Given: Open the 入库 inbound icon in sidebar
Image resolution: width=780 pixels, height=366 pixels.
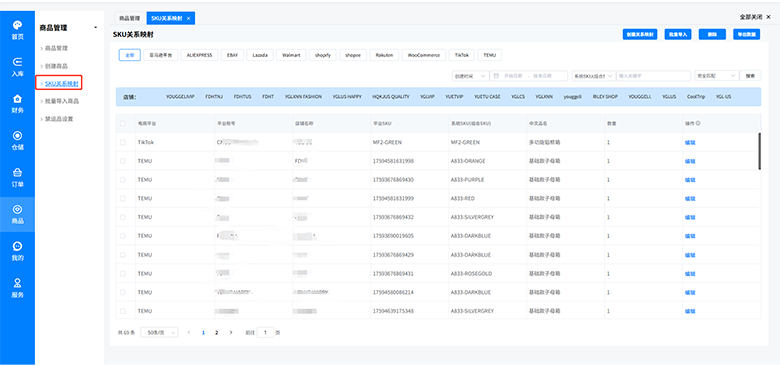Looking at the screenshot, I should pos(17,62).
